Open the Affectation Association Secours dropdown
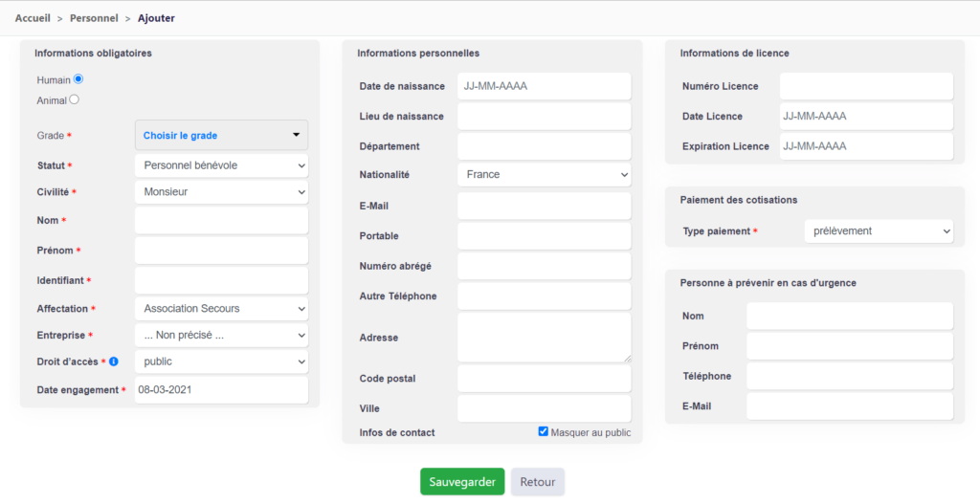980x504 pixels. point(221,309)
